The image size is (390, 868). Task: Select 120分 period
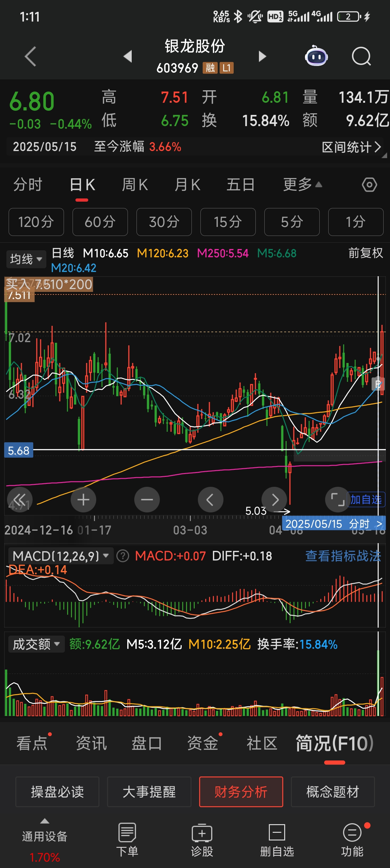click(x=36, y=222)
